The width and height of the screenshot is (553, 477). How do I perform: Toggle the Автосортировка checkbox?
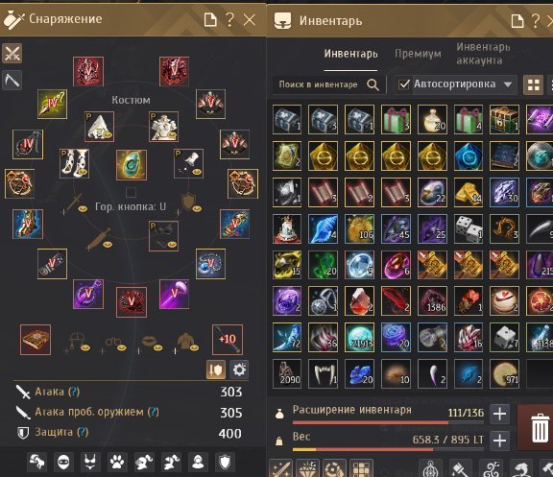[404, 84]
